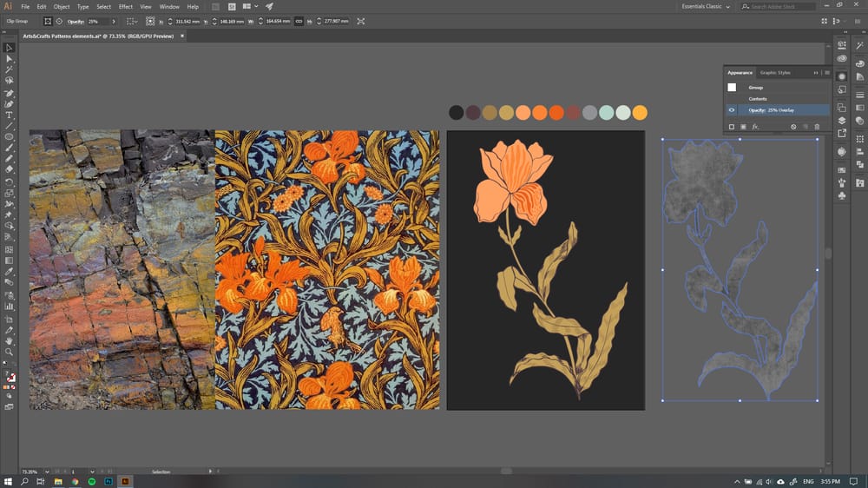Click the Edit Clipping Path button
Image resolution: width=868 pixels, height=488 pixels.
point(48,21)
